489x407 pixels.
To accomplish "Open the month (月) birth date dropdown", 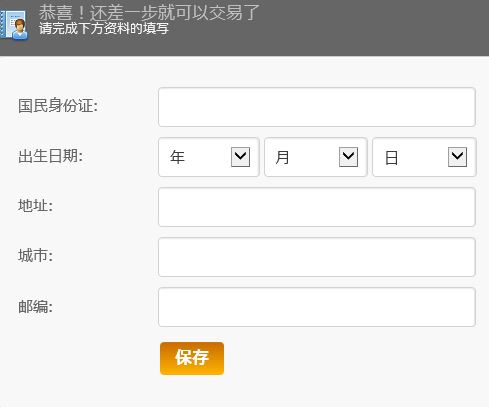I will click(x=316, y=157).
